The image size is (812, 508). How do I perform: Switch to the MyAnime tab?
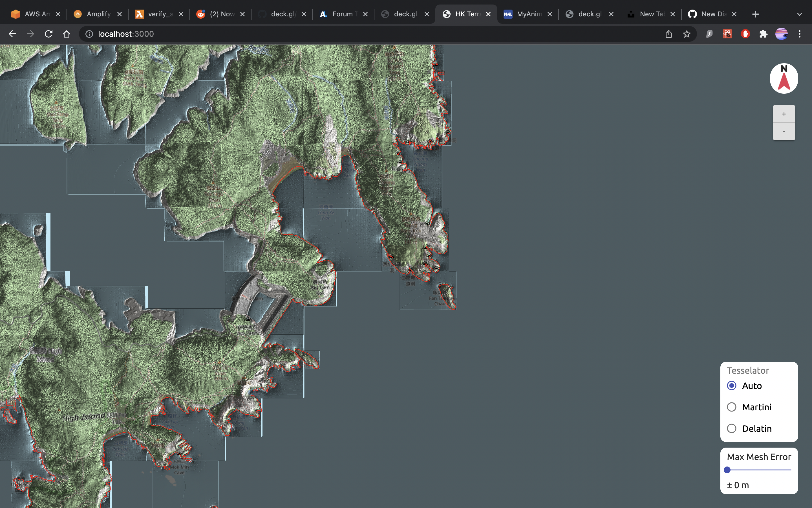[x=528, y=14]
